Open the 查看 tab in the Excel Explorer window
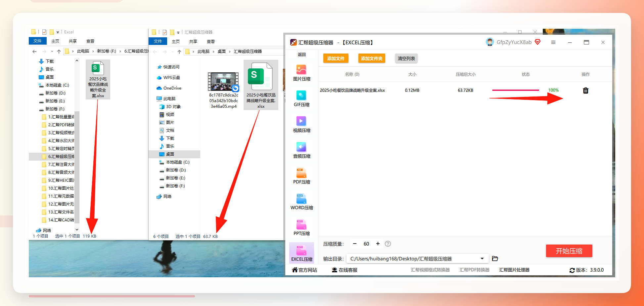644x306 pixels. (90, 41)
